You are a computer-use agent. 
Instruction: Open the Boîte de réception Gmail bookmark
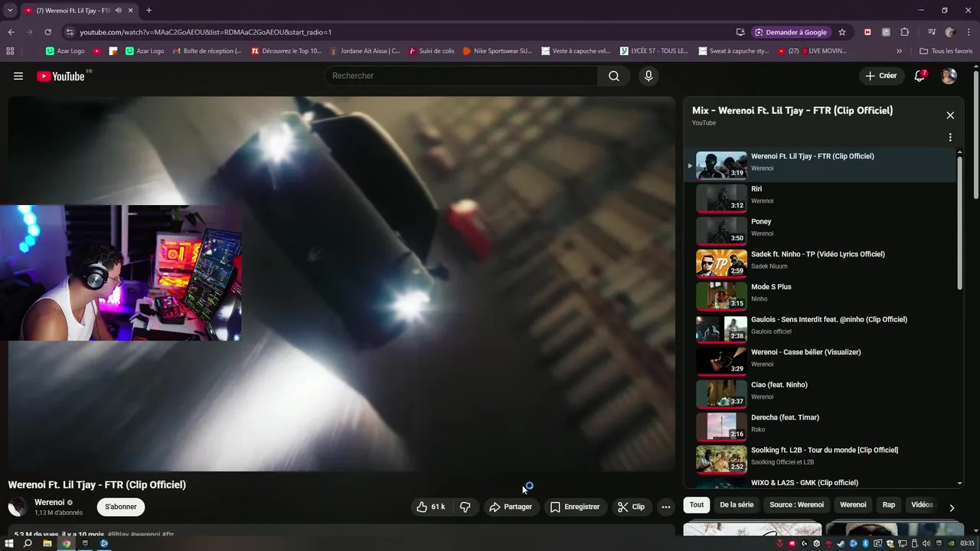click(207, 51)
